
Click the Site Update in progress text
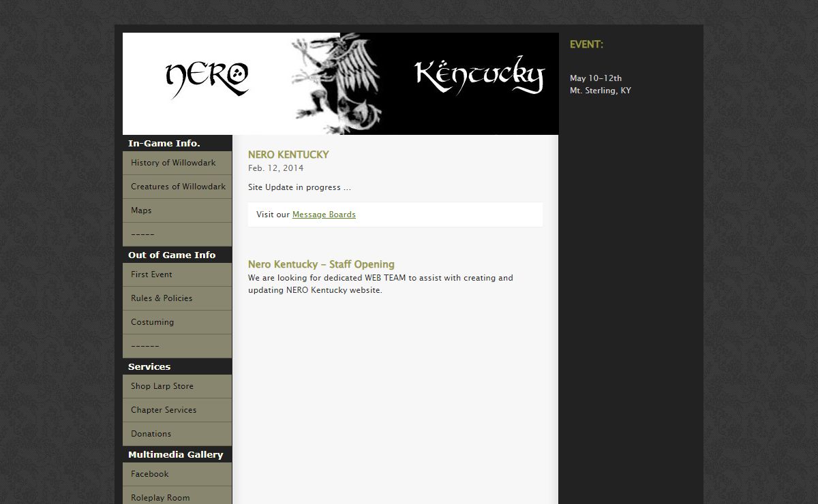299,187
